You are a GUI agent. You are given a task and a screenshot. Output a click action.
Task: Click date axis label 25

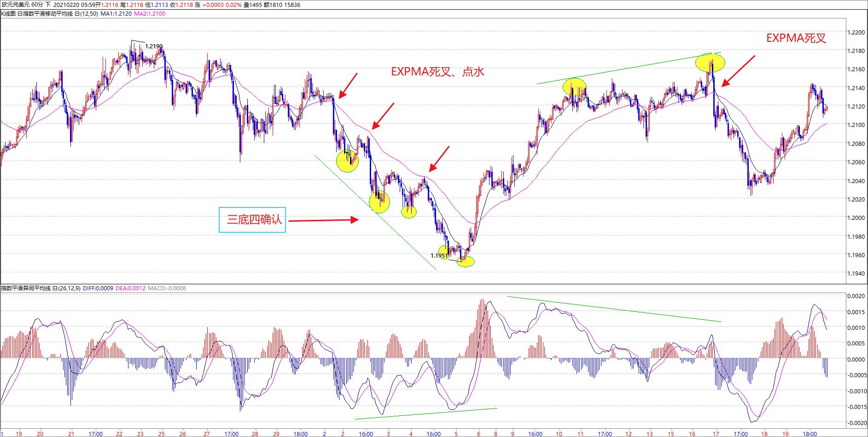click(162, 433)
